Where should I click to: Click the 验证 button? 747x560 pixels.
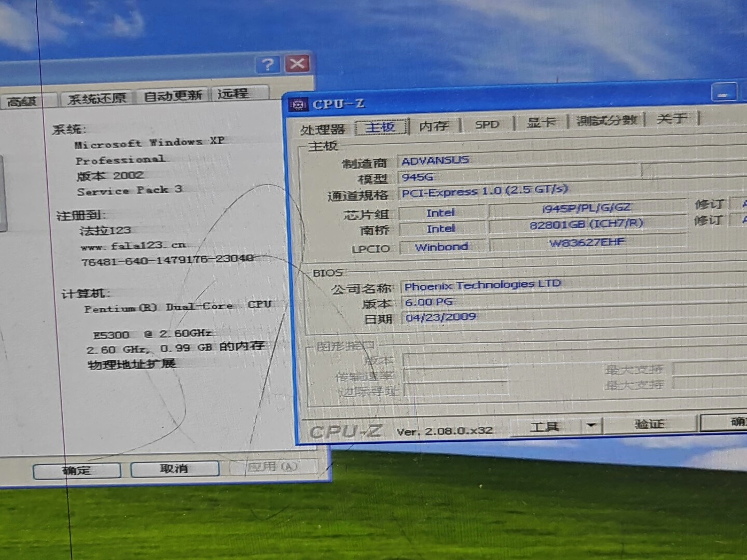649,424
